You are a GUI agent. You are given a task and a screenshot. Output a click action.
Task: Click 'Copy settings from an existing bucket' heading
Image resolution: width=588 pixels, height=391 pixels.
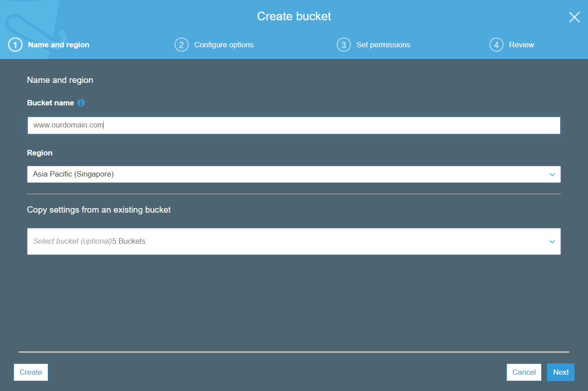tap(99, 210)
